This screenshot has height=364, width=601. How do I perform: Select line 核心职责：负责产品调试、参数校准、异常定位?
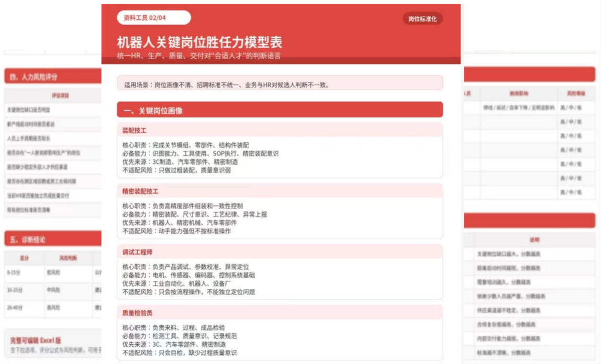pos(185,267)
